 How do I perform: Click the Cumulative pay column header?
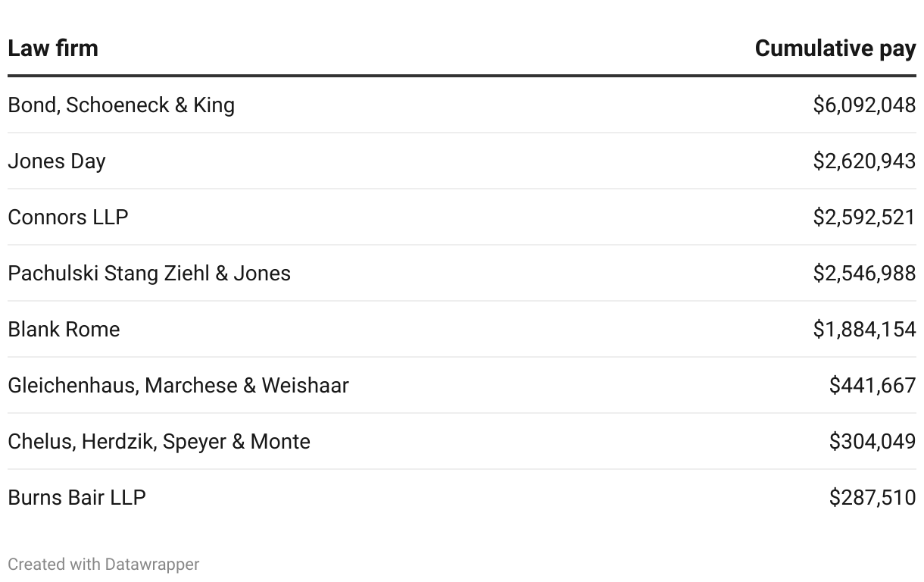click(x=835, y=48)
